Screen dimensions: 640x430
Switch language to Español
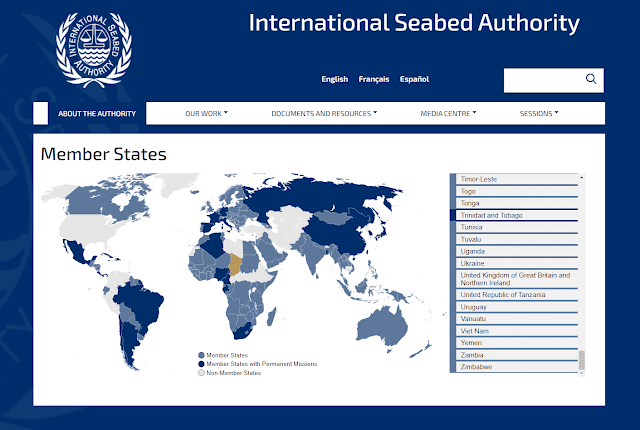(414, 79)
